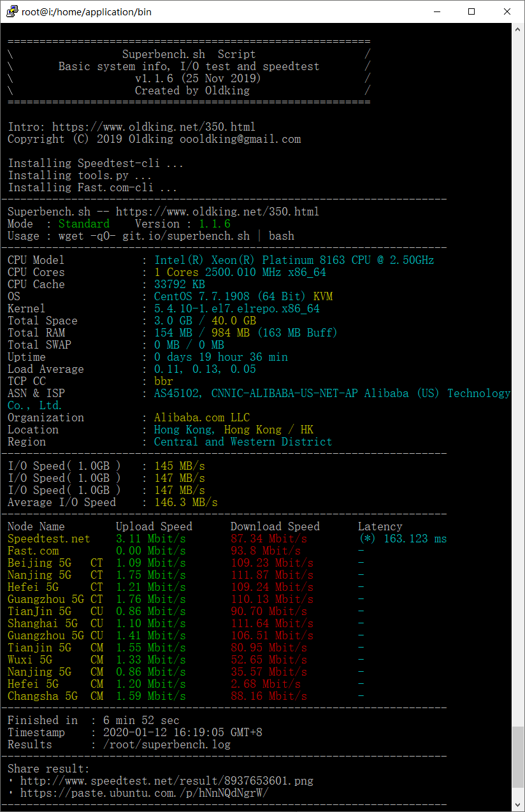This screenshot has height=812, width=525.
Task: Click the Intel Xeon Platinum CPU model text
Action: click(x=294, y=260)
